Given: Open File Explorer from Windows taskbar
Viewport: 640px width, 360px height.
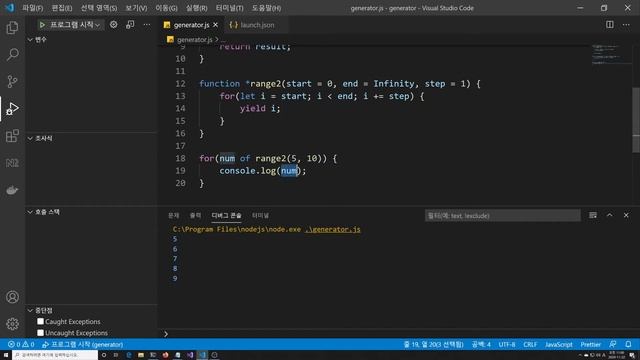Looking at the screenshot, I should tap(141, 355).
